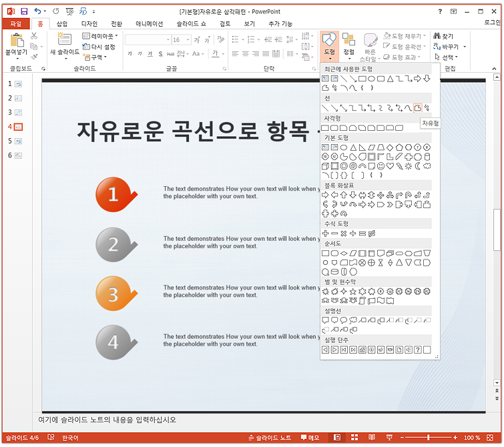The image size is (504, 447).
Task: Switch to the Design tab
Action: point(89,24)
